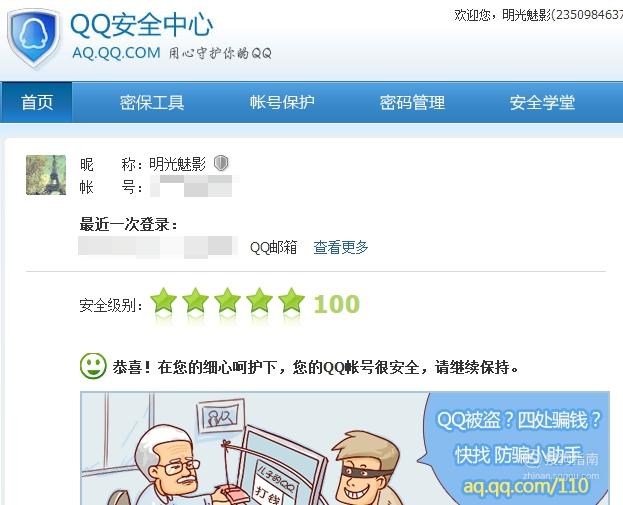The height and width of the screenshot is (505, 623).
Task: Click the green smiley face icon
Action: coord(93,366)
